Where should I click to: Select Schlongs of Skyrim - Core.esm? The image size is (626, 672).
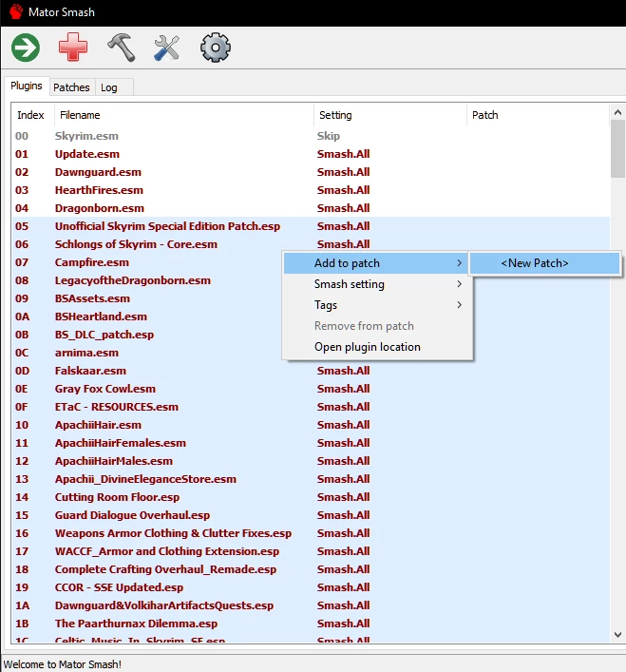312,244
